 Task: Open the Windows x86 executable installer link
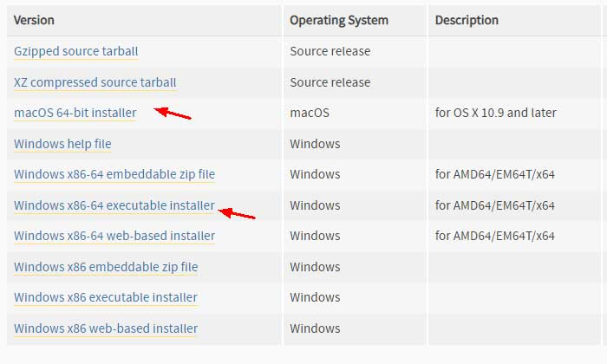pyautogui.click(x=106, y=298)
